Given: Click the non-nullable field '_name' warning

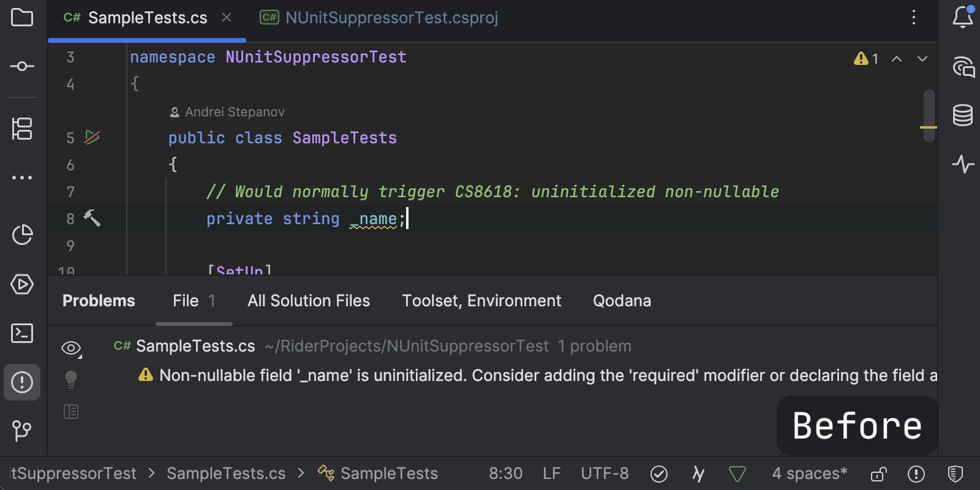Looking at the screenshot, I should (x=539, y=375).
